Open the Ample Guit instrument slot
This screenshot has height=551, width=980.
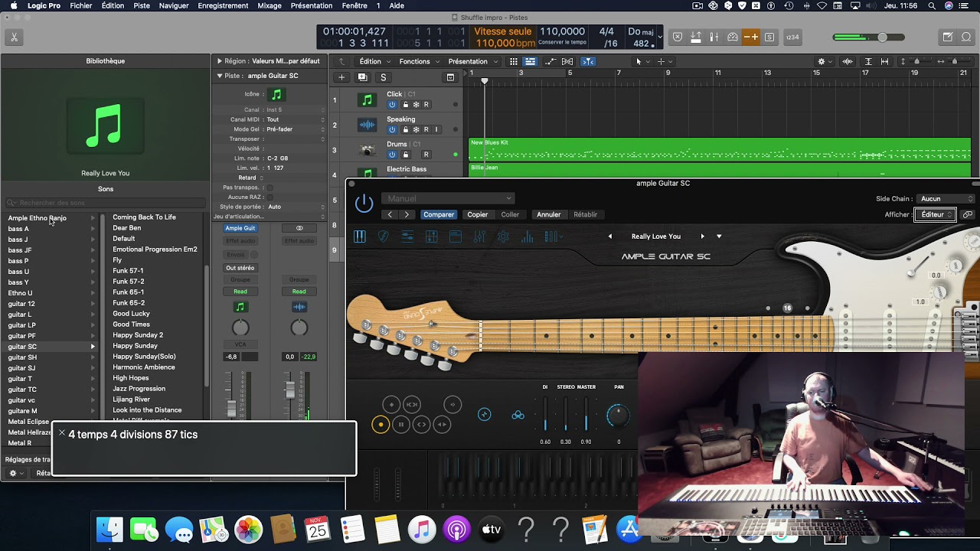(x=240, y=228)
